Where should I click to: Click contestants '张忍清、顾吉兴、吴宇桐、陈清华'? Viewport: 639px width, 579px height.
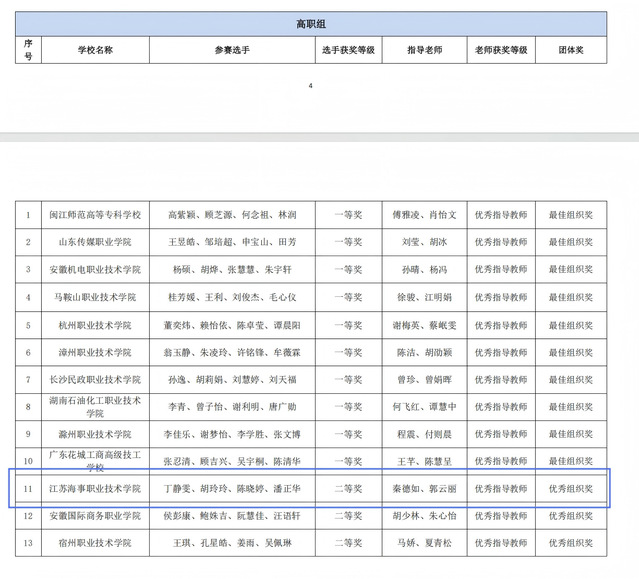(x=232, y=462)
